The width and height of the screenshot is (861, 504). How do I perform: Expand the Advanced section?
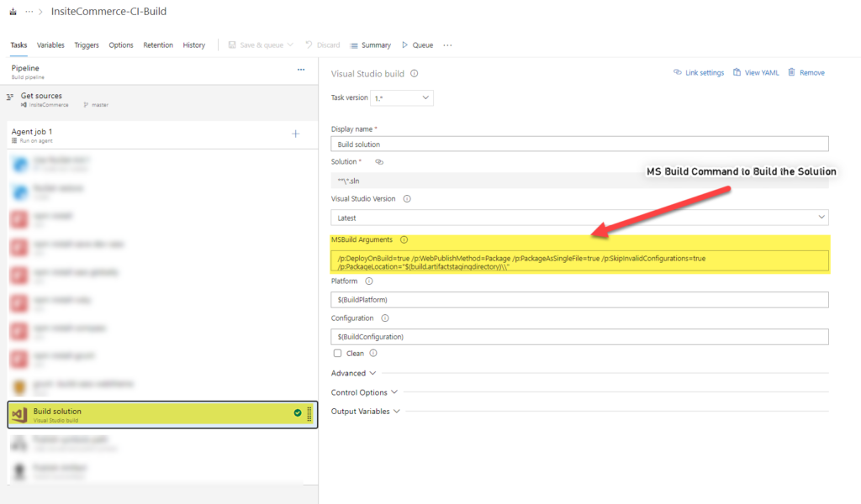pos(354,373)
